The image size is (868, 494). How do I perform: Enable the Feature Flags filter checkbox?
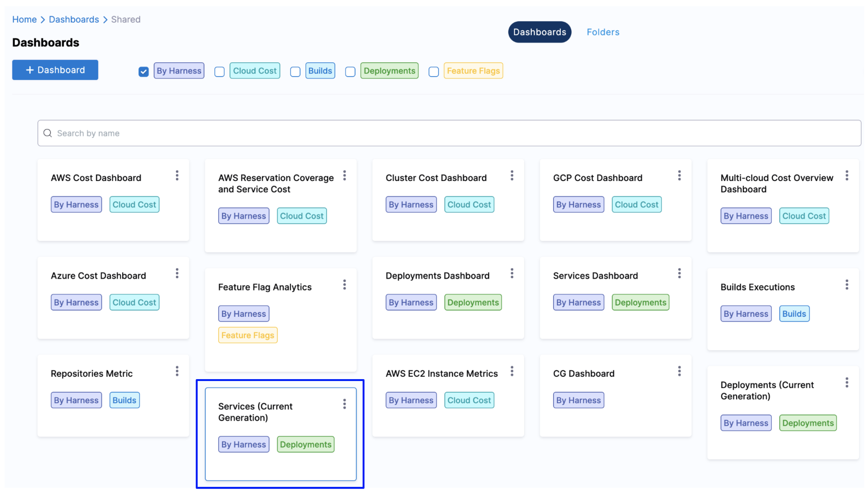click(434, 71)
